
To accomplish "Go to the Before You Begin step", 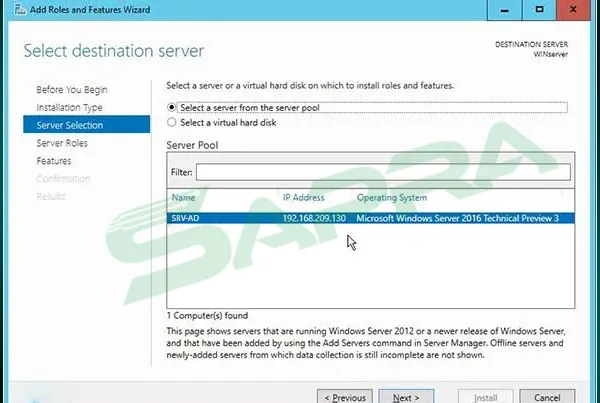I will coord(71,90).
